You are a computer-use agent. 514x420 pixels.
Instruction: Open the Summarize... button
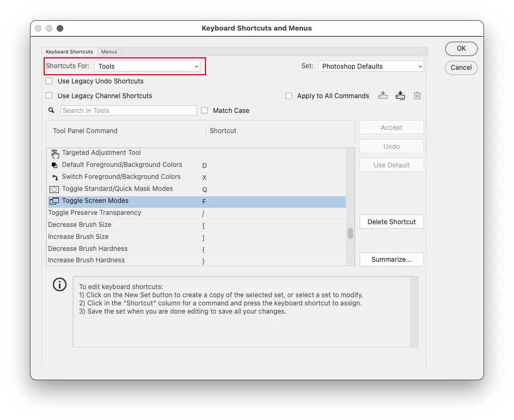[x=391, y=260]
